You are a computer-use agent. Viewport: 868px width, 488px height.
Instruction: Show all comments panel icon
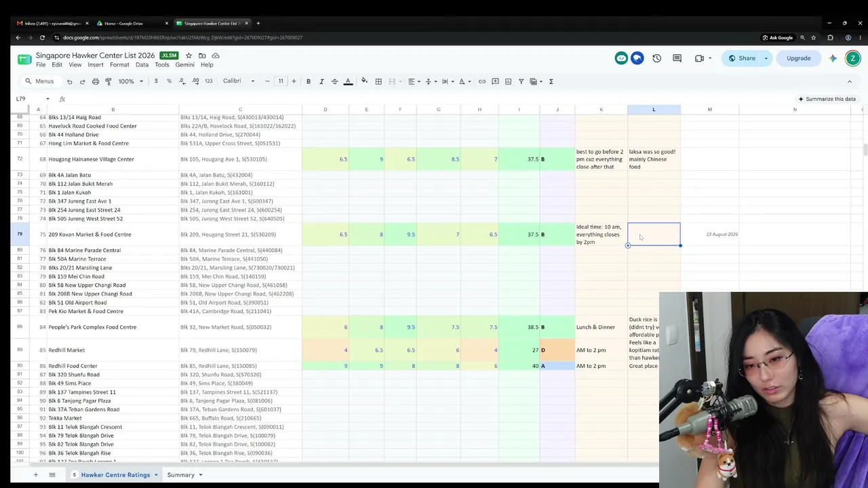(x=677, y=58)
